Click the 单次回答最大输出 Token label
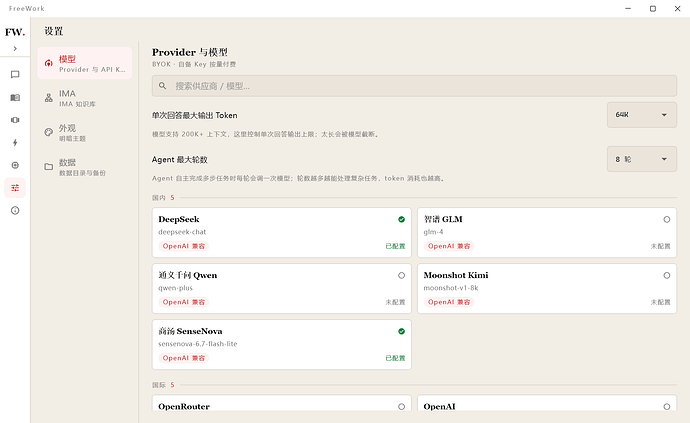This screenshot has height=423, width=690. pos(195,115)
